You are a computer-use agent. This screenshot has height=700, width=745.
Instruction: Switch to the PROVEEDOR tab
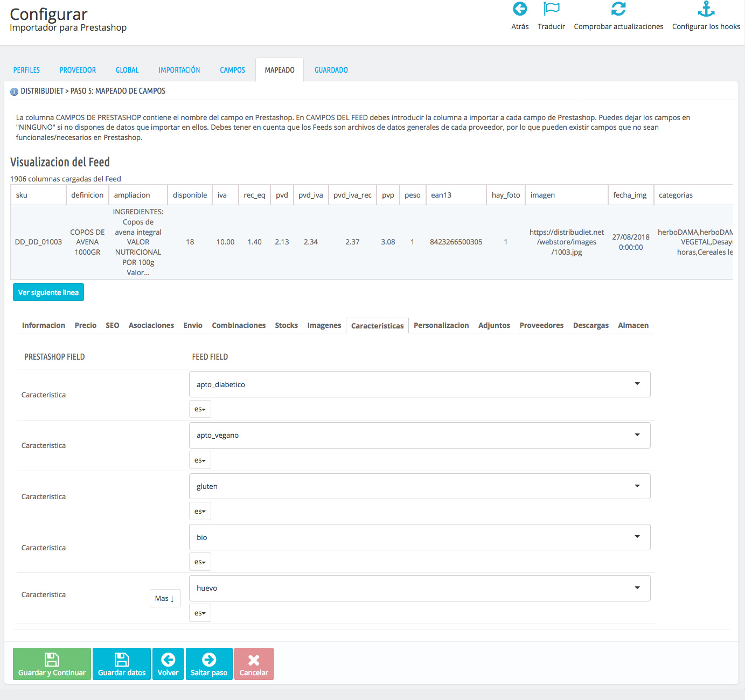[78, 70]
